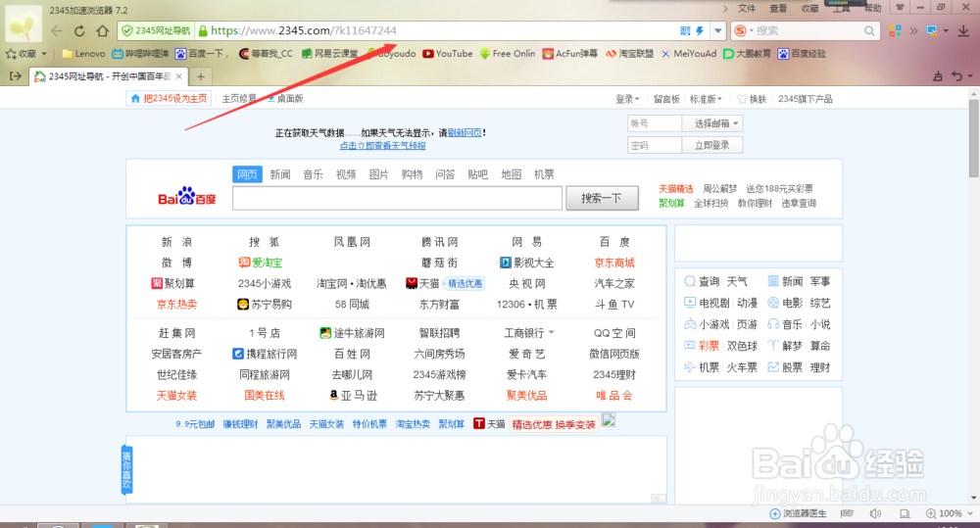980x528 pixels.
Task: Click the 换肤 skin icon link
Action: (752, 99)
